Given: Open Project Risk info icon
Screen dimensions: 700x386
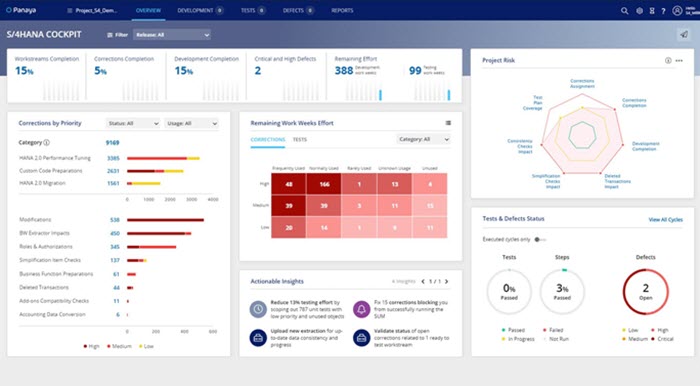Looking at the screenshot, I should [668, 60].
